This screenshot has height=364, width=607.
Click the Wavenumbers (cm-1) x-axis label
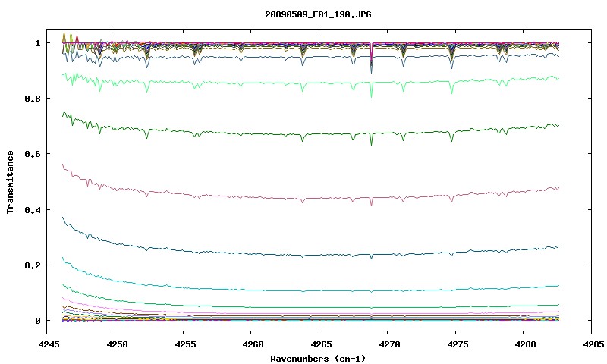point(318,359)
